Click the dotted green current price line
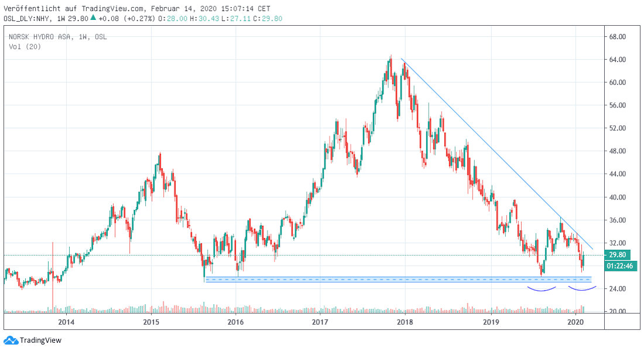The image size is (644, 351). pyautogui.click(x=293, y=255)
